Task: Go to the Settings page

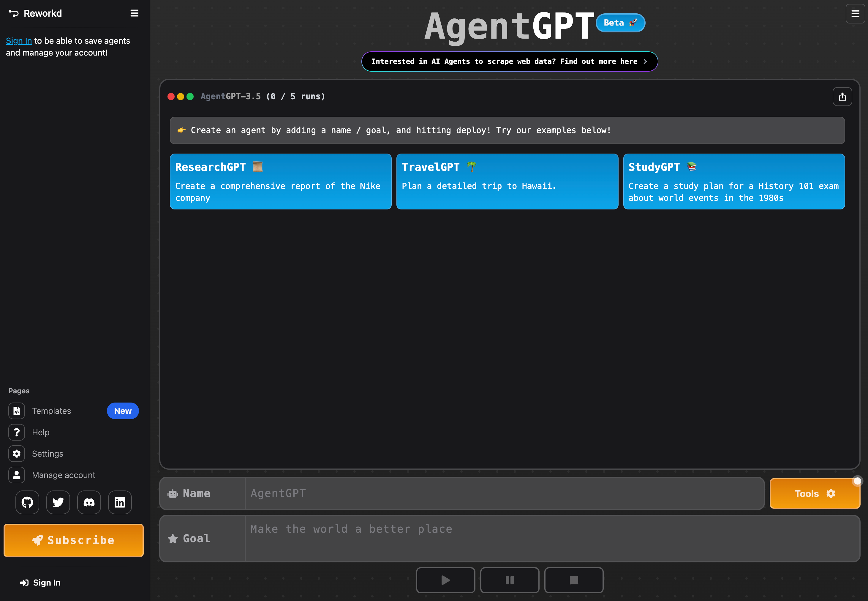Action: pyautogui.click(x=48, y=453)
